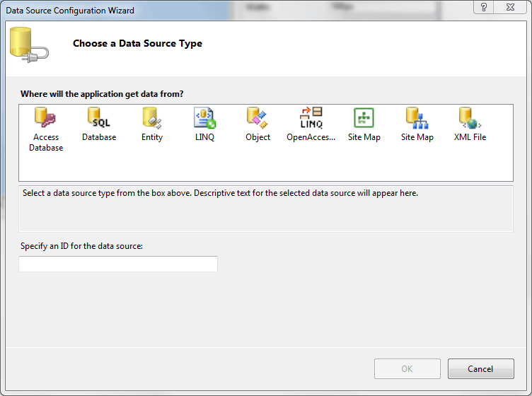This screenshot has width=532, height=396.
Task: Click the data source description text panel
Action: [265, 208]
